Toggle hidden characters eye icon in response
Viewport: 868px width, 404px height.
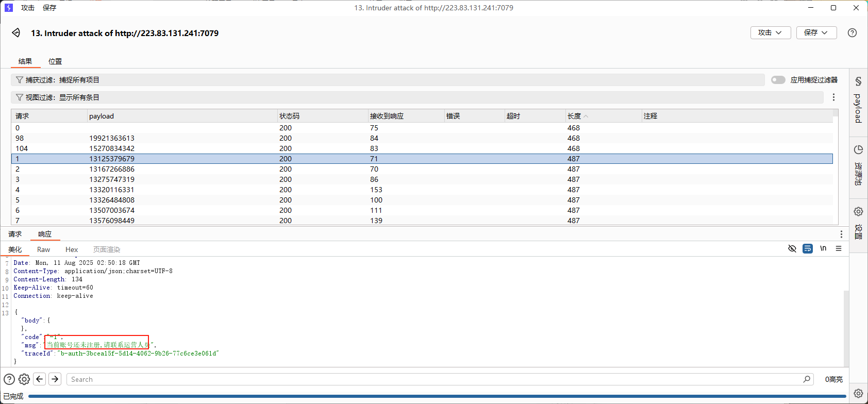tap(792, 249)
